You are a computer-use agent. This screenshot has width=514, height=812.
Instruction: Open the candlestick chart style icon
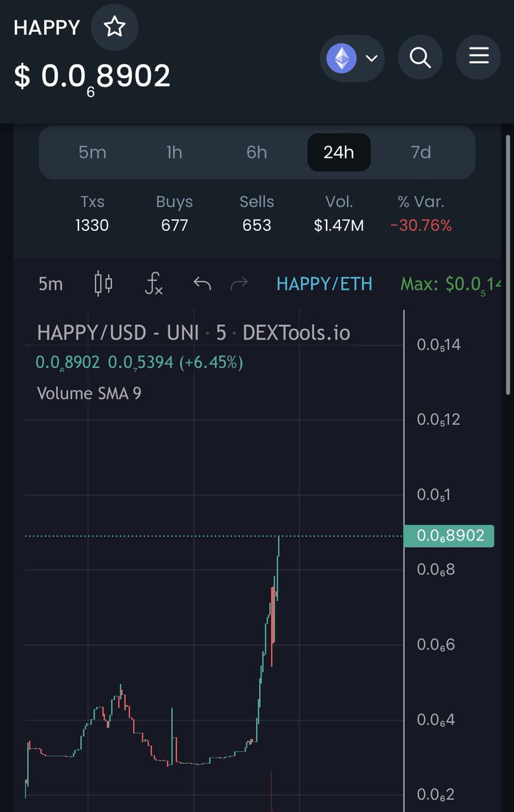103,284
